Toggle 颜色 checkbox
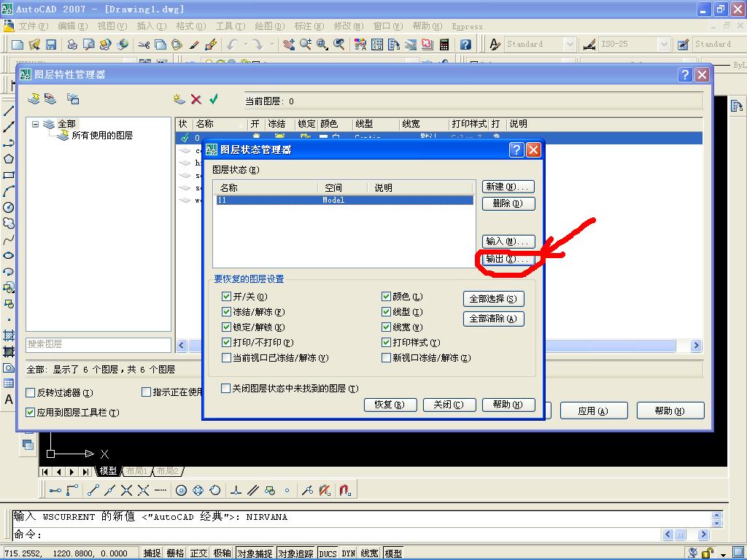Viewport: 747px width, 560px height. click(387, 297)
